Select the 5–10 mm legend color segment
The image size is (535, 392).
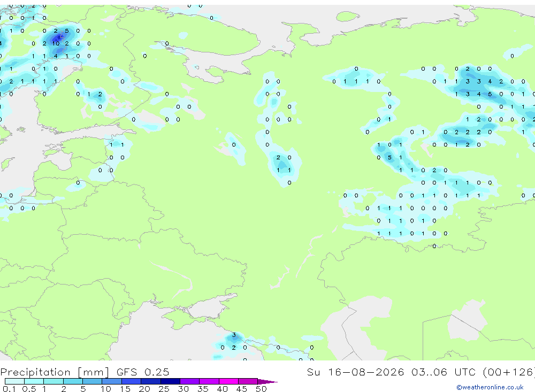(93, 381)
